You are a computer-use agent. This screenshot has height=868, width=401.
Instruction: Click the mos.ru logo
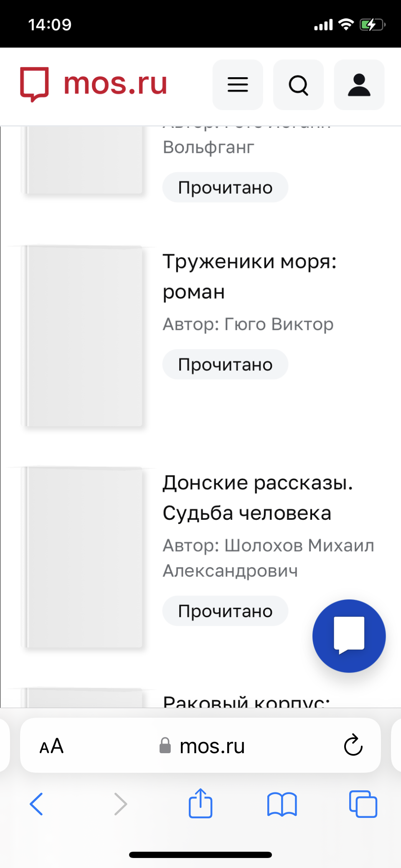coord(94,84)
